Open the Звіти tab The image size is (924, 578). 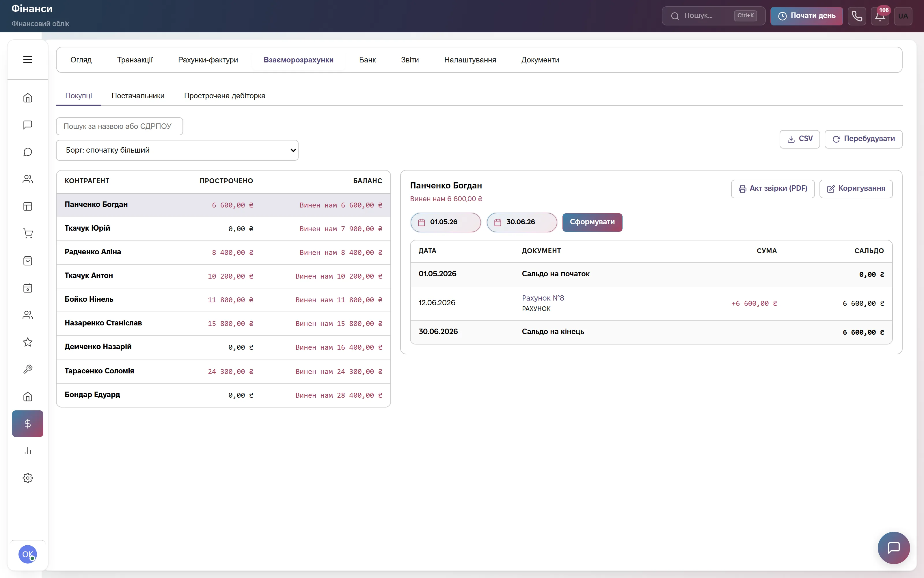410,60
